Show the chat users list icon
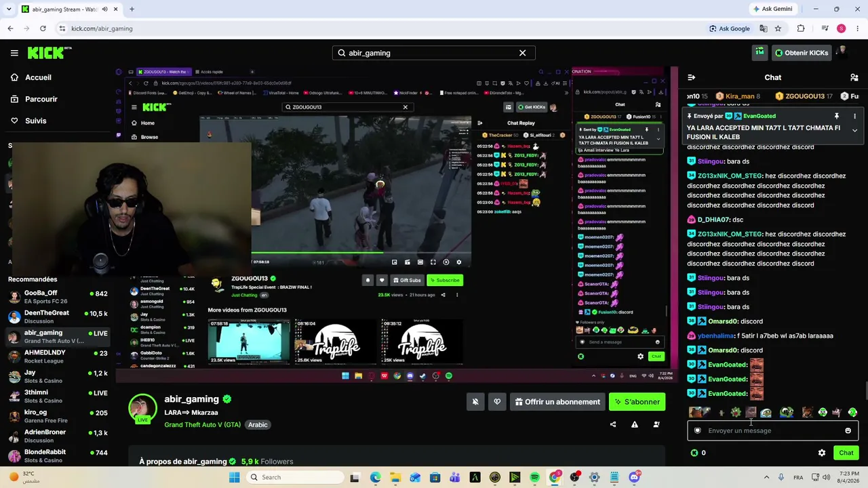868x488 pixels. [x=854, y=77]
